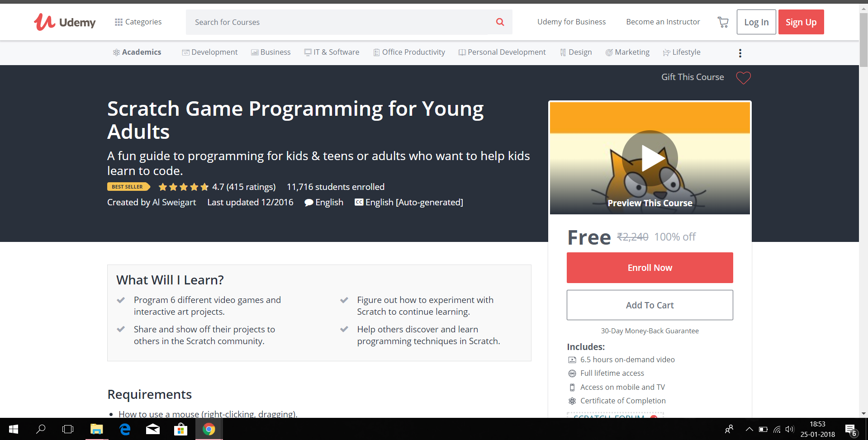Click the 'Free' price text

tap(589, 237)
